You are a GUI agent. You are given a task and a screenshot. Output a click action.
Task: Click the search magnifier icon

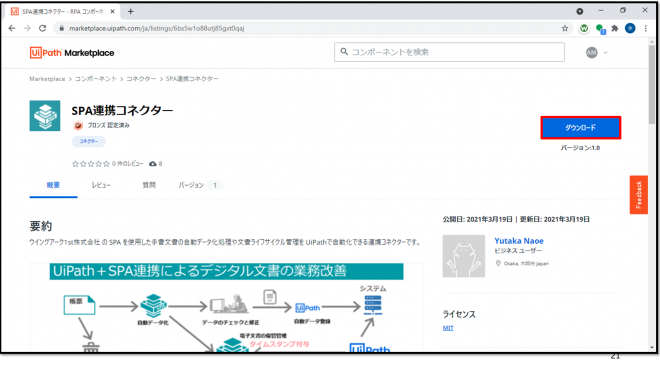pyautogui.click(x=344, y=52)
